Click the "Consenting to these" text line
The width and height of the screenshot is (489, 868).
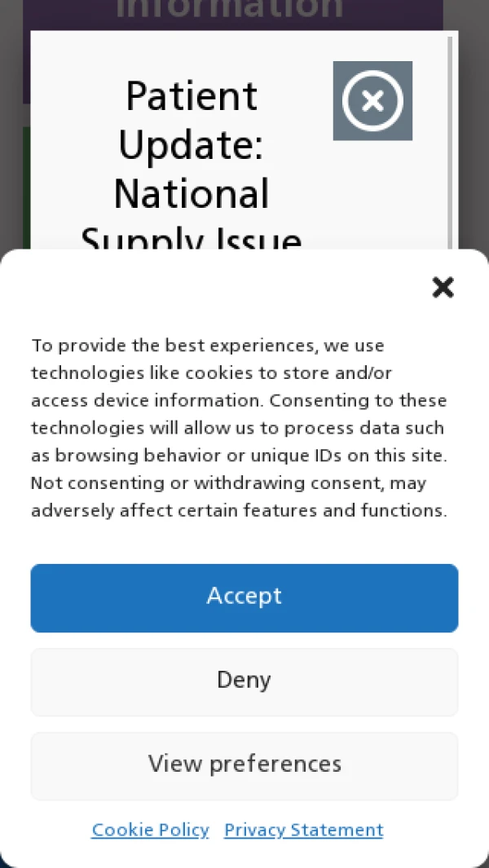pos(359,400)
